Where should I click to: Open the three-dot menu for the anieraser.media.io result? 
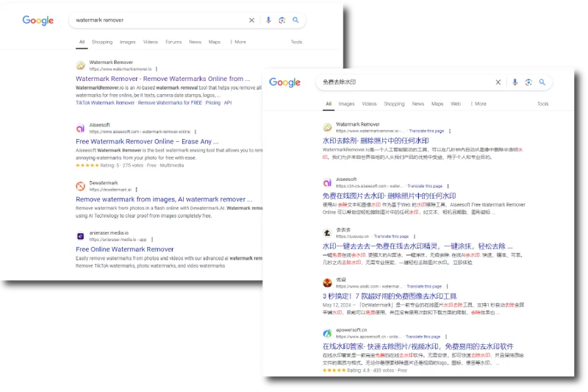152,239
